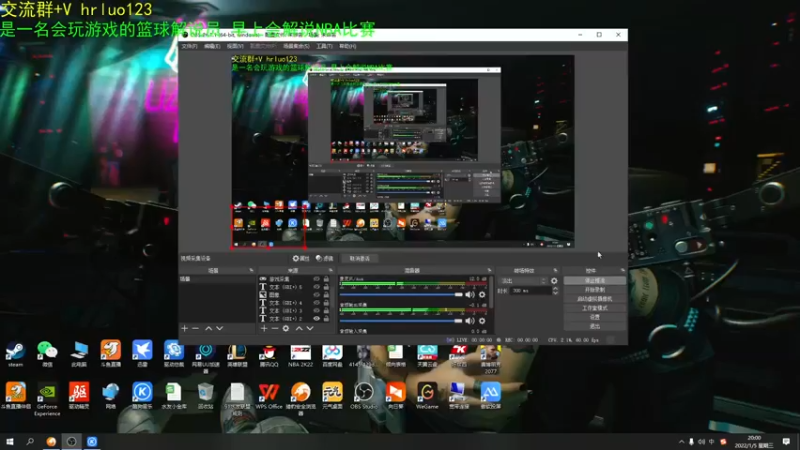Image resolution: width=800 pixels, height=450 pixels.
Task: Open the NBA 2K22 desktop shortcut
Action: coord(301,355)
